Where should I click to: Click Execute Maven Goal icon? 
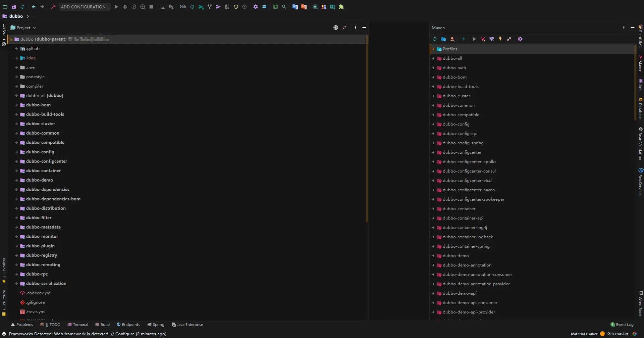click(x=483, y=39)
